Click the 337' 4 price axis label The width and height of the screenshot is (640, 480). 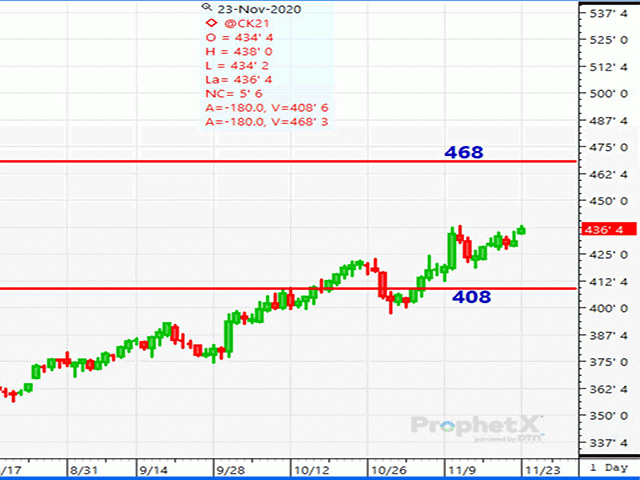608,442
